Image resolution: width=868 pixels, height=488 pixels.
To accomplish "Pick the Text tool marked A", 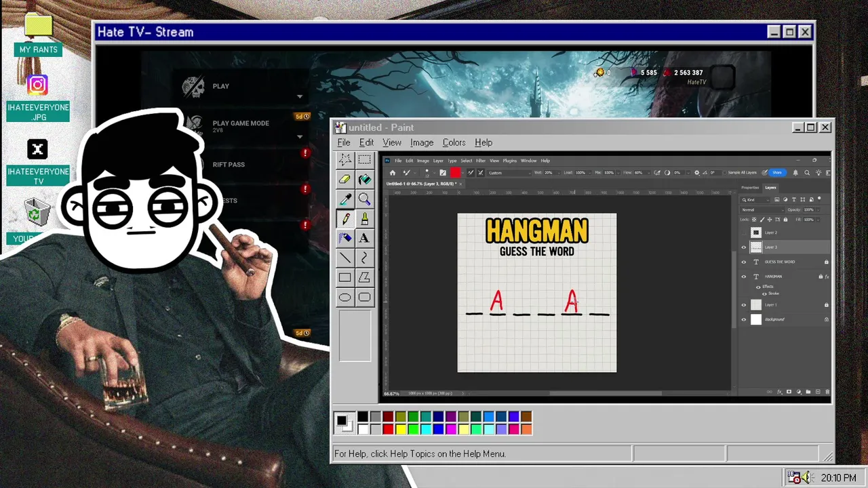I will click(364, 238).
